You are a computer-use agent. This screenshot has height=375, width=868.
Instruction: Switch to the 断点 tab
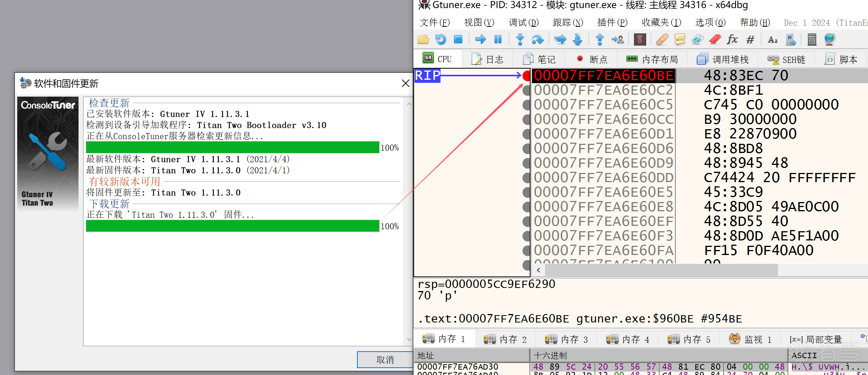point(592,59)
